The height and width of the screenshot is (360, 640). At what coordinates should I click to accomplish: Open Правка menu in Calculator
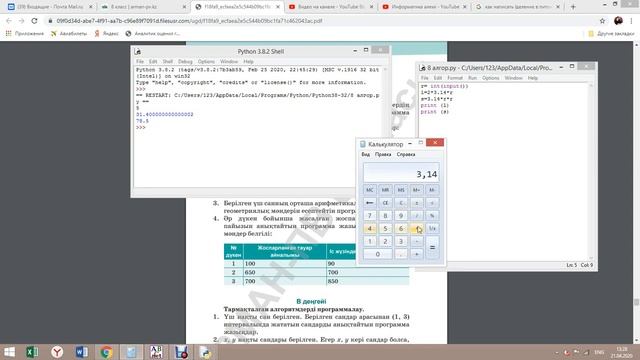coord(383,154)
